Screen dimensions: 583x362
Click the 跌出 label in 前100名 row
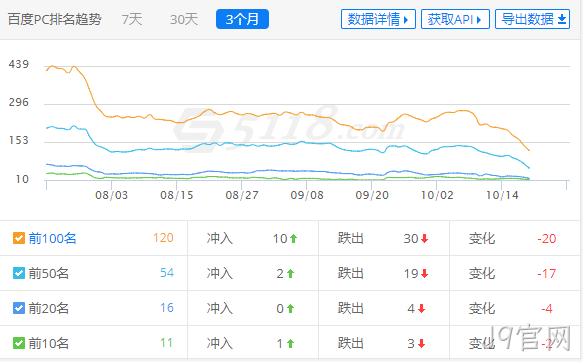[x=351, y=238]
